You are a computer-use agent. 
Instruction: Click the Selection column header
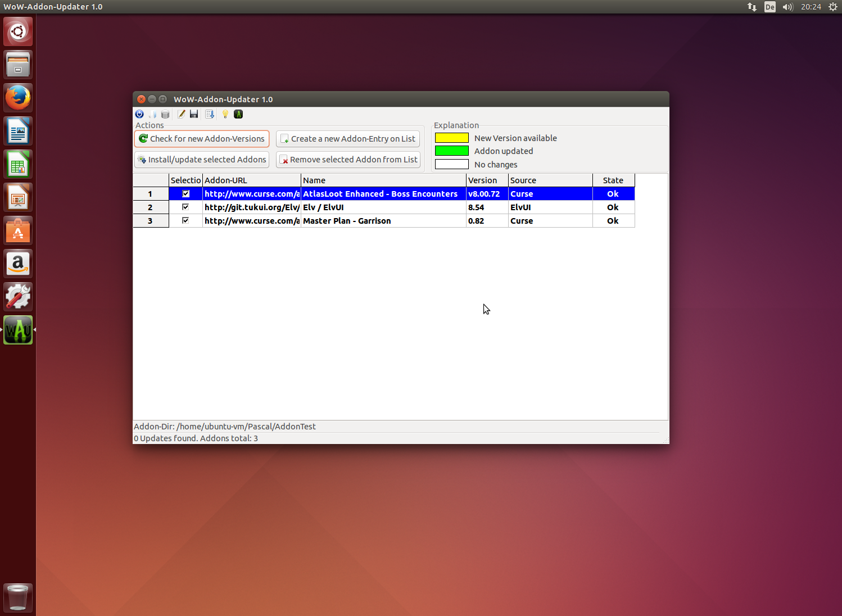click(x=186, y=180)
